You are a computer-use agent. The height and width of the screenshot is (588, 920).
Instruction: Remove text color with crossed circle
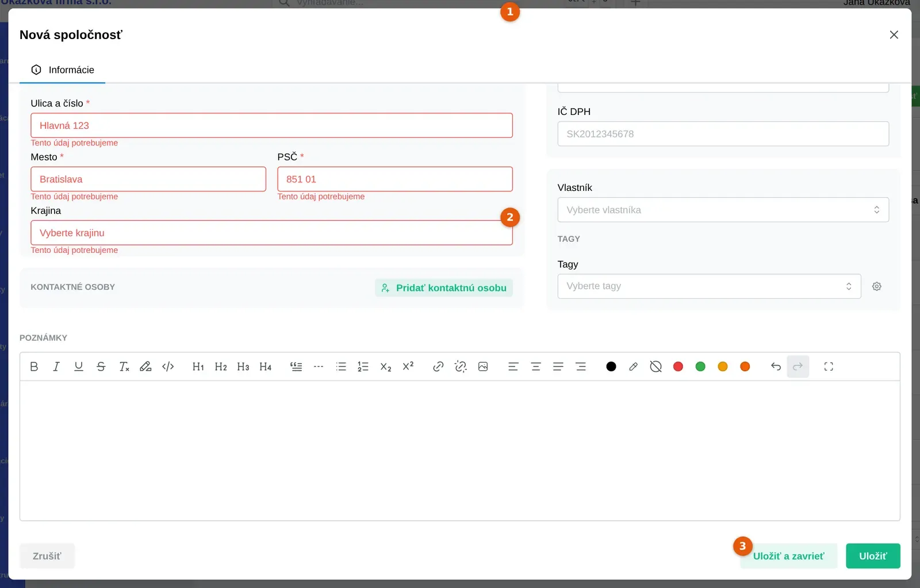click(655, 367)
